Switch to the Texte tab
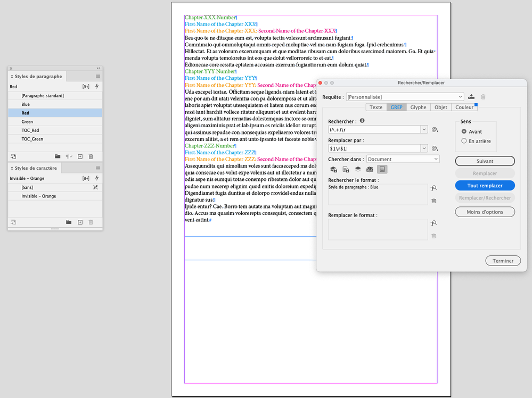Image resolution: width=532 pixels, height=398 pixels. [x=376, y=107]
